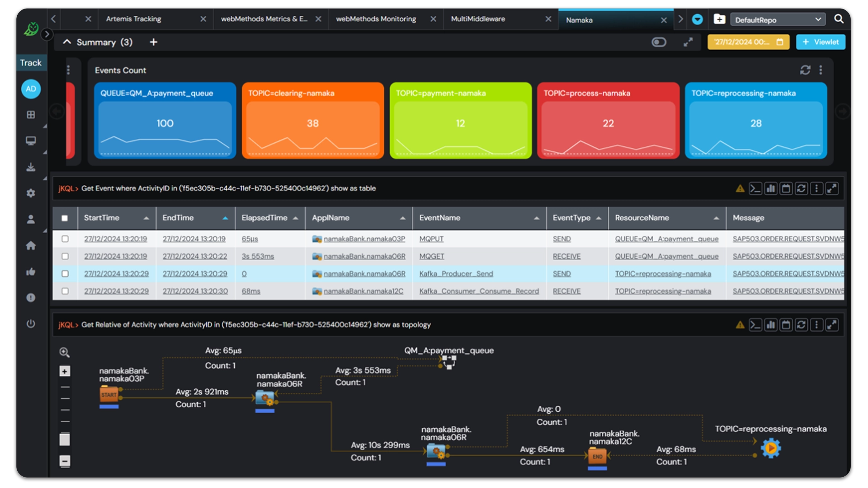Open the DefaultRepo repository dropdown
This screenshot has height=488, width=868.
[778, 19]
